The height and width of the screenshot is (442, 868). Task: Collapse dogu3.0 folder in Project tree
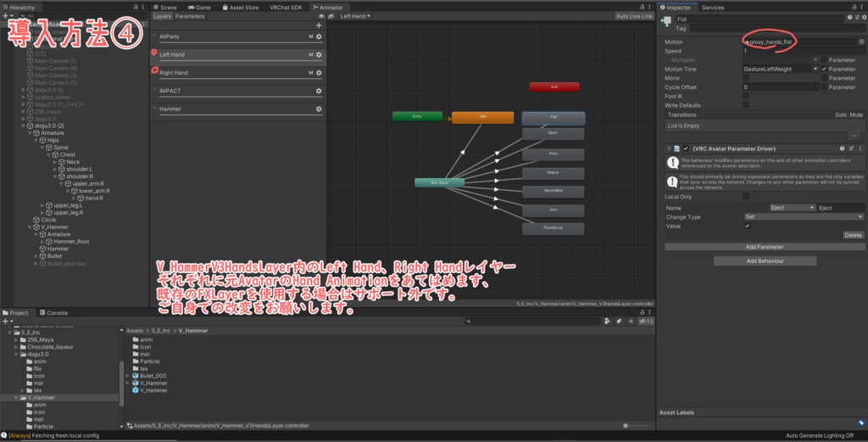16,354
